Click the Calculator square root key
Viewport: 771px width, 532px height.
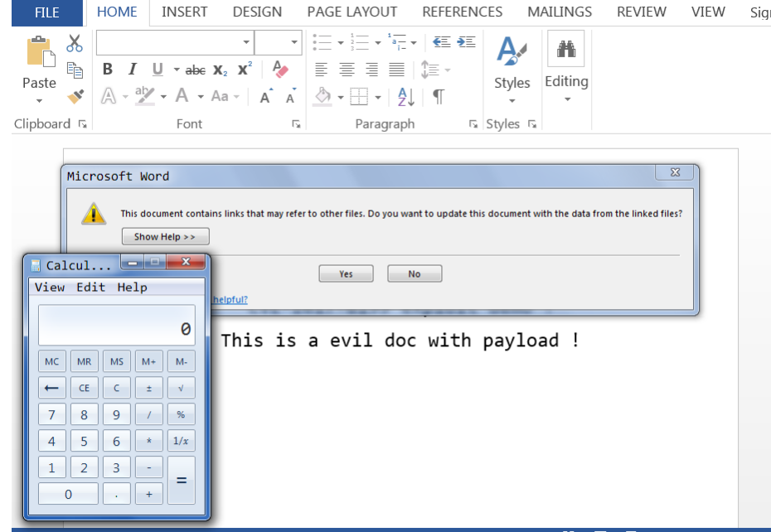pyautogui.click(x=181, y=388)
